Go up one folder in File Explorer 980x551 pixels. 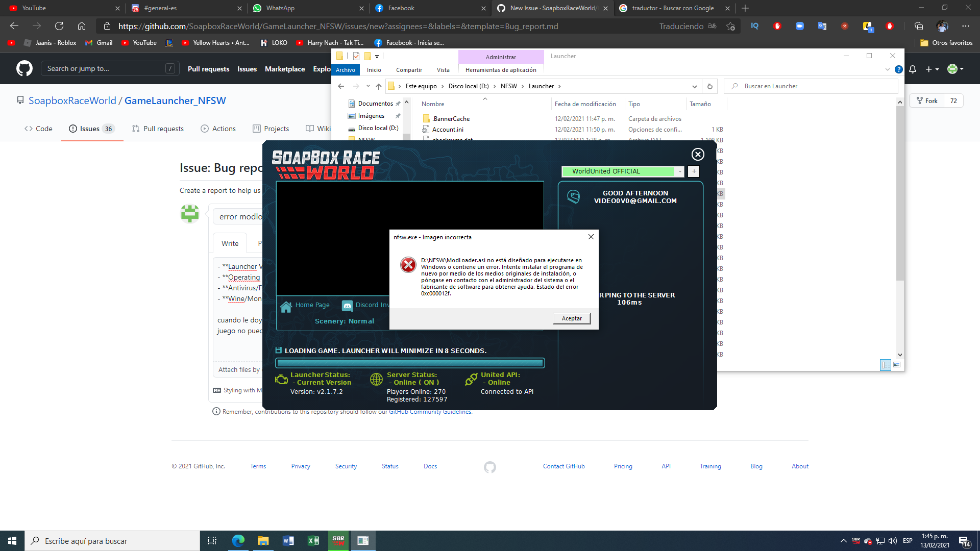point(378,86)
